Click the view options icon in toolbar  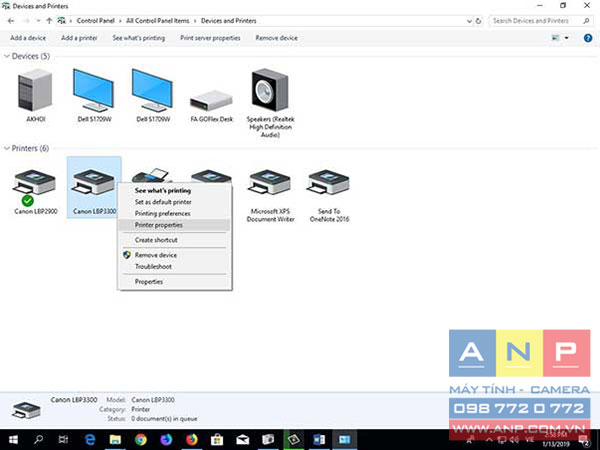coord(556,38)
